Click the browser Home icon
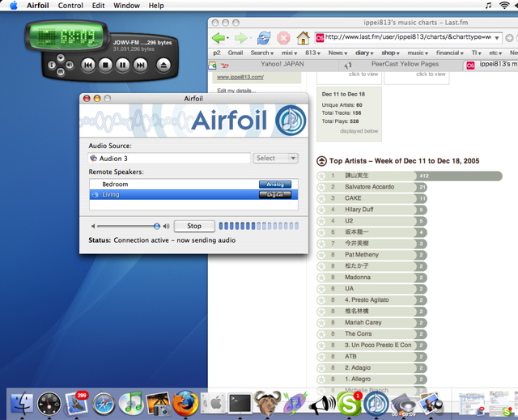Screen dimensions: 518x420 click(x=303, y=38)
